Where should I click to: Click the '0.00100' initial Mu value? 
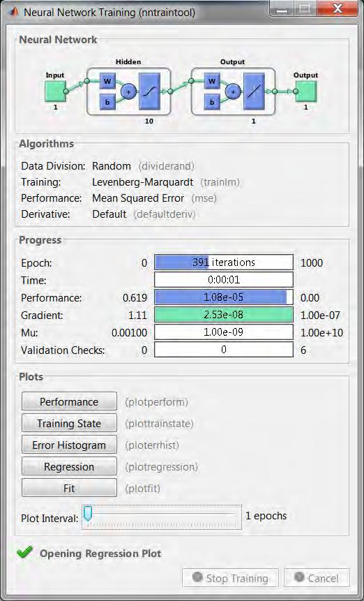[129, 333]
